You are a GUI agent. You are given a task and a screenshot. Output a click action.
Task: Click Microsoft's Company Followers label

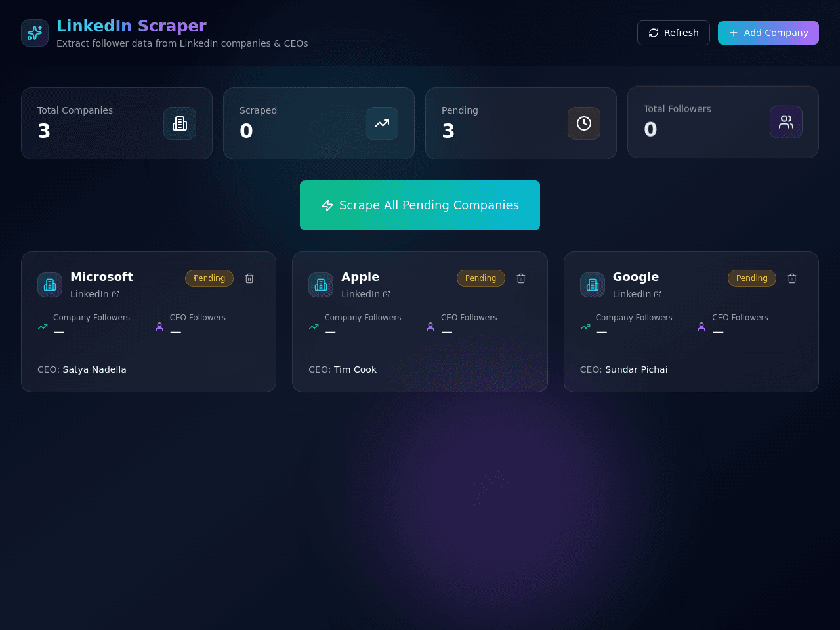91,318
